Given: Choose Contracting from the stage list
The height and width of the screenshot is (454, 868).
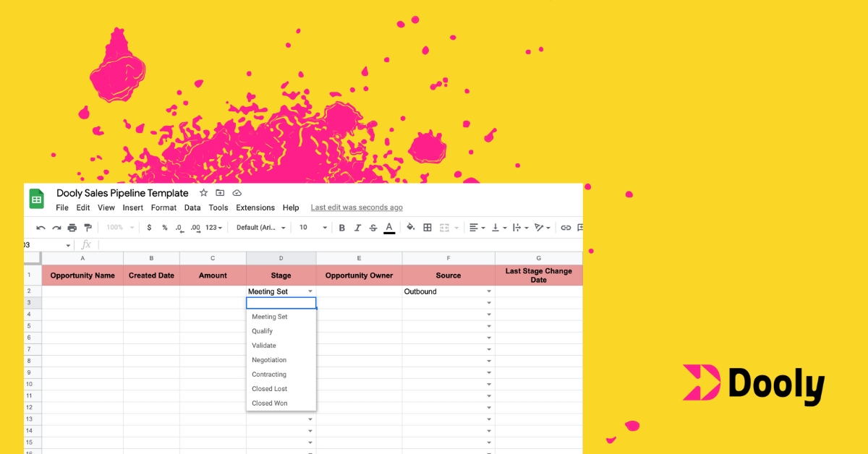Looking at the screenshot, I should pyautogui.click(x=281, y=374).
